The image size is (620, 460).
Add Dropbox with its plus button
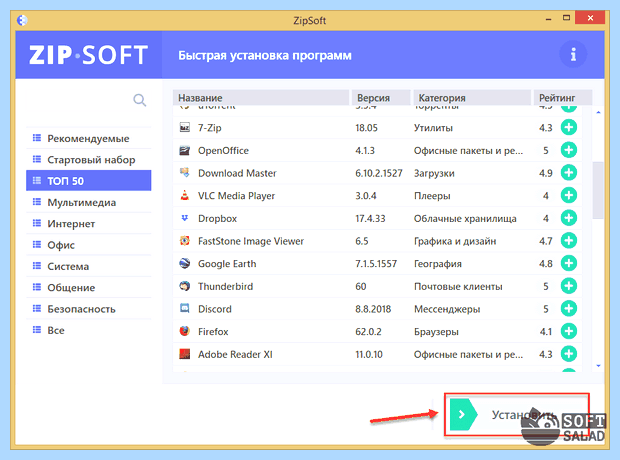tap(569, 218)
